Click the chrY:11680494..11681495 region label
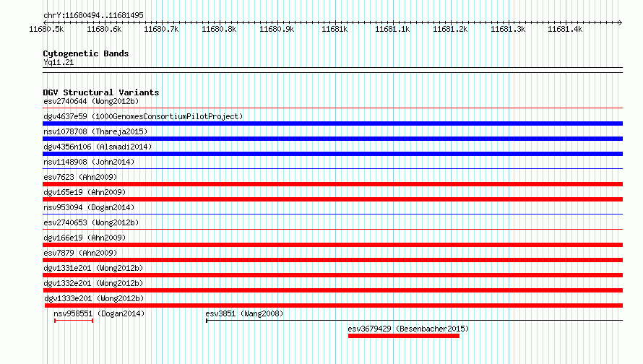Image resolution: width=643 pixels, height=364 pixels. pos(93,15)
